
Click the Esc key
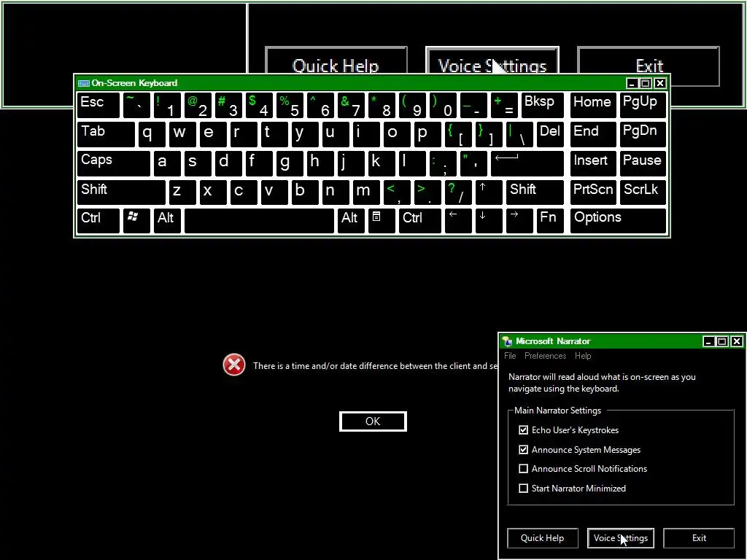(x=98, y=105)
